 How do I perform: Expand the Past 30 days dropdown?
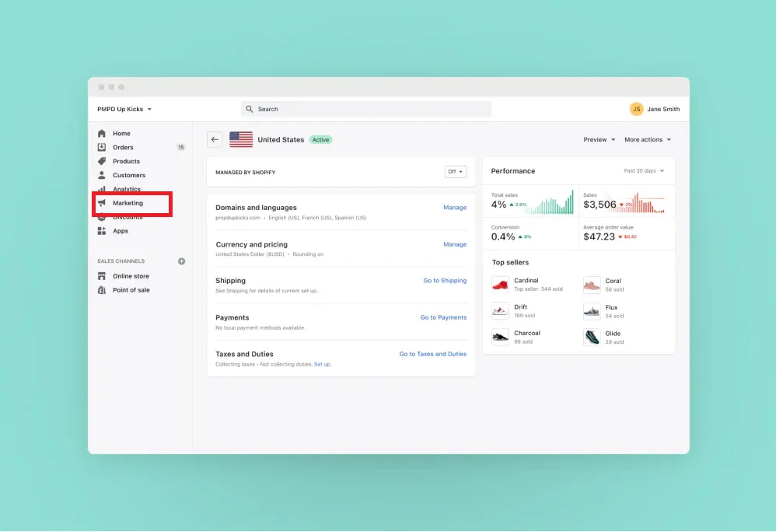click(644, 171)
